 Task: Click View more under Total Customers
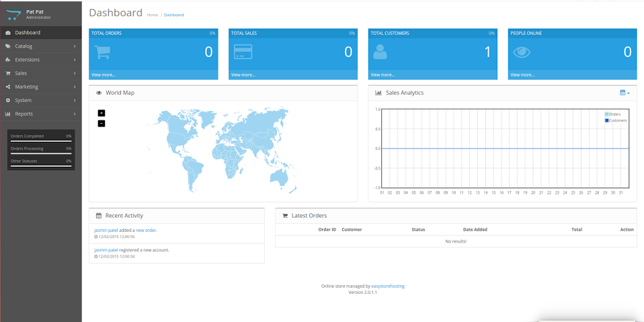tap(383, 75)
